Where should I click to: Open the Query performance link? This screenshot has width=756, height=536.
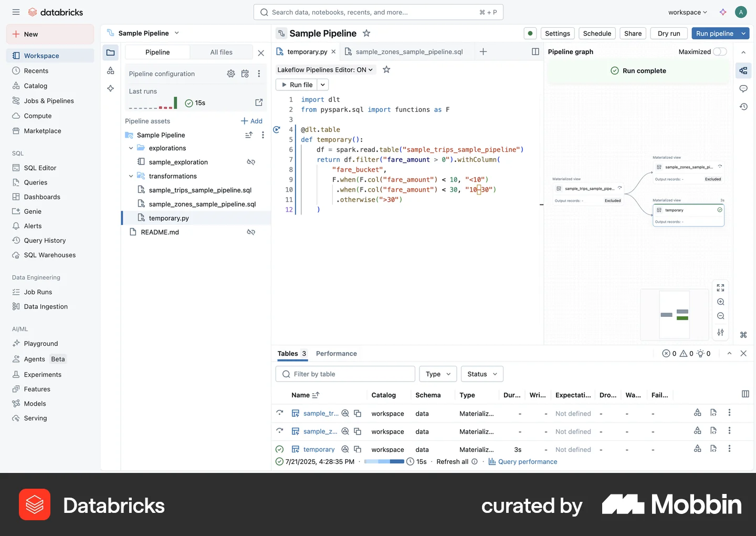point(523,462)
